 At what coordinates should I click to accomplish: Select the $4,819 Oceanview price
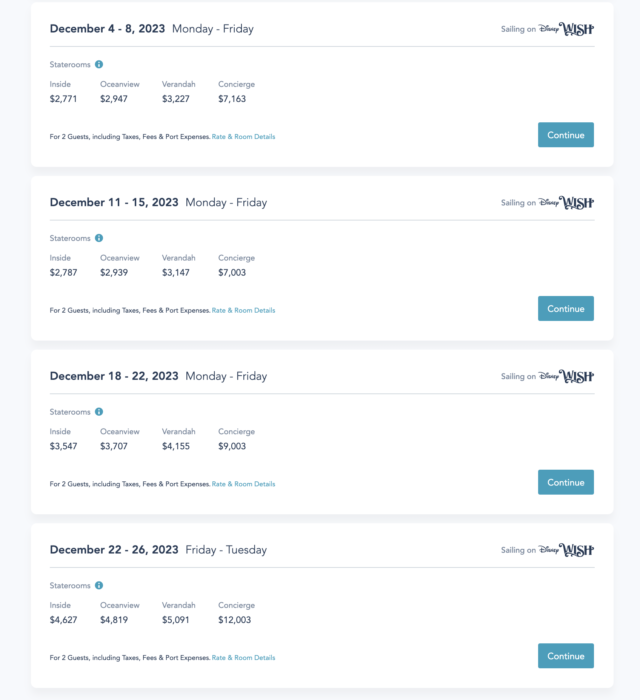[114, 620]
